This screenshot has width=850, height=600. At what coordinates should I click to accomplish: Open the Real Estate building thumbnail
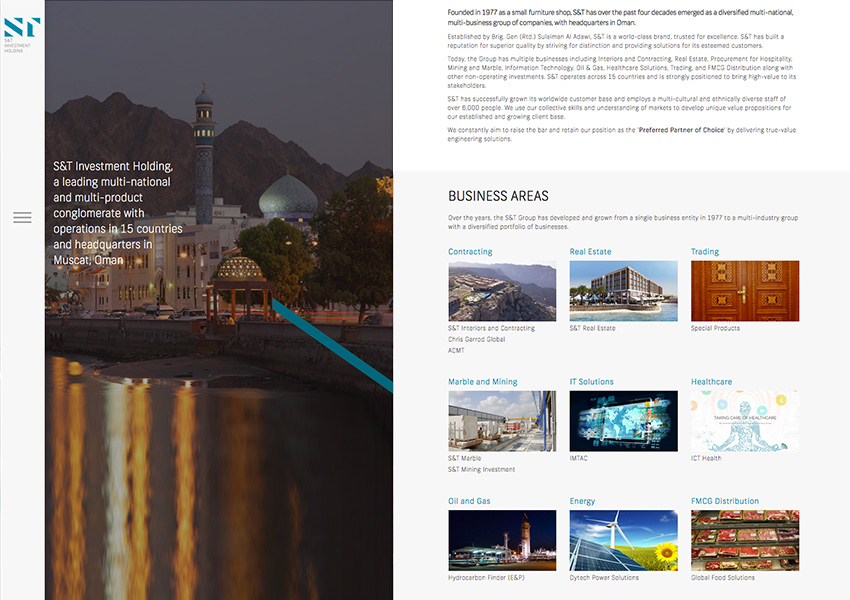pyautogui.click(x=623, y=291)
